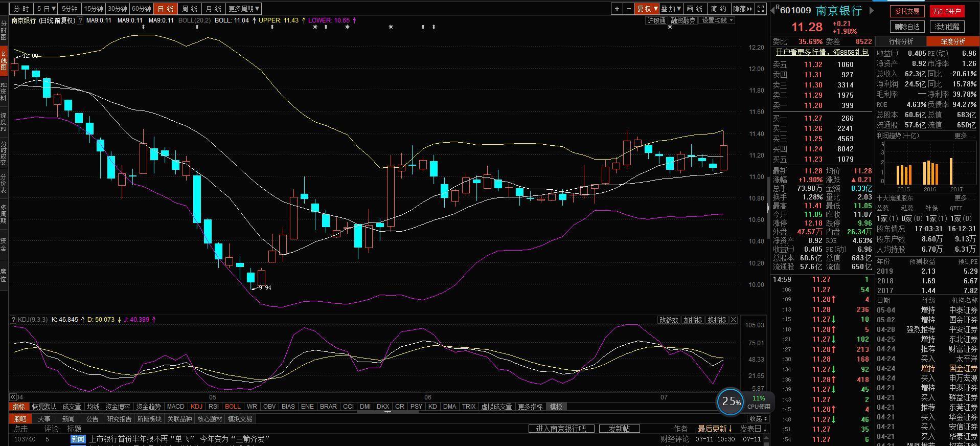Open 分时成交 sidebar view
This screenshot has width=980, height=446.
click(4, 153)
